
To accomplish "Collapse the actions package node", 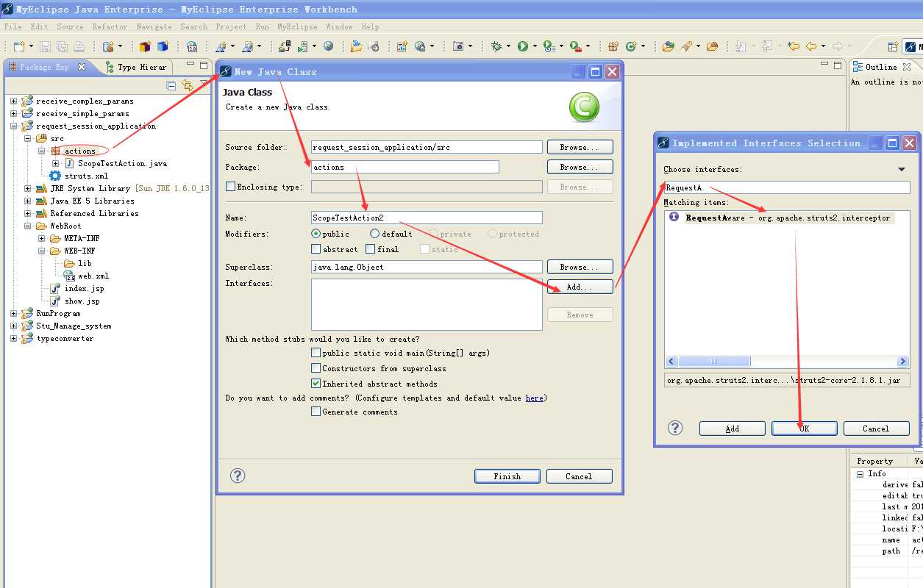I will [42, 151].
